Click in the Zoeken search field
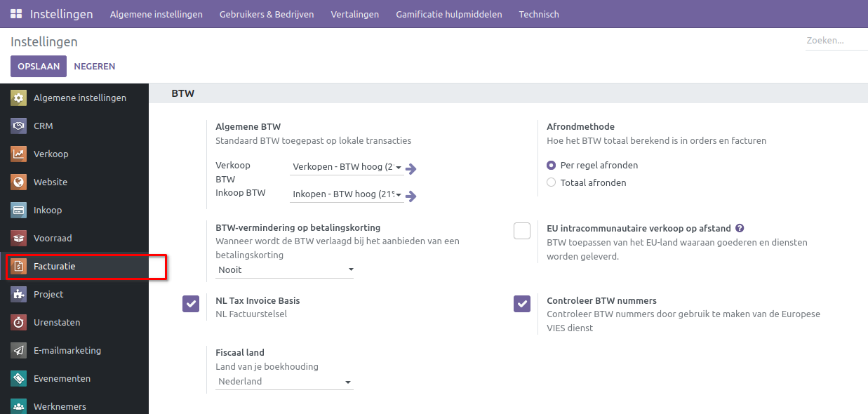 [835, 41]
